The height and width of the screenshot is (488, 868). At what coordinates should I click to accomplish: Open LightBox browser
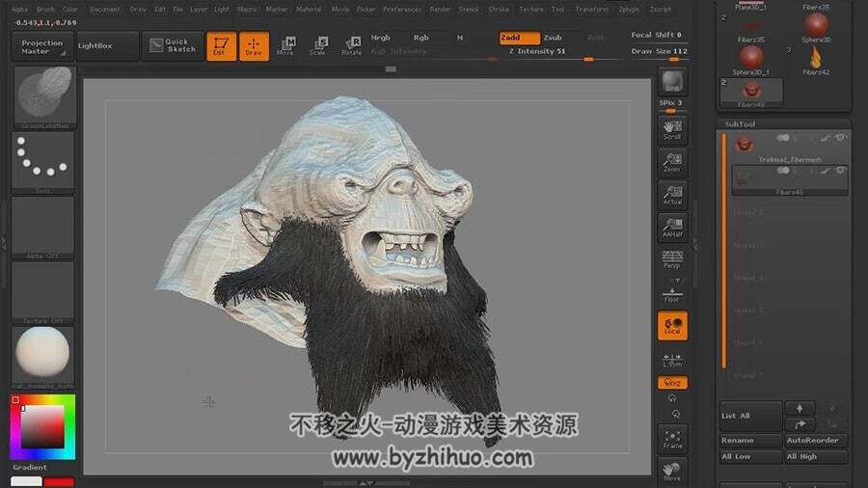(107, 45)
